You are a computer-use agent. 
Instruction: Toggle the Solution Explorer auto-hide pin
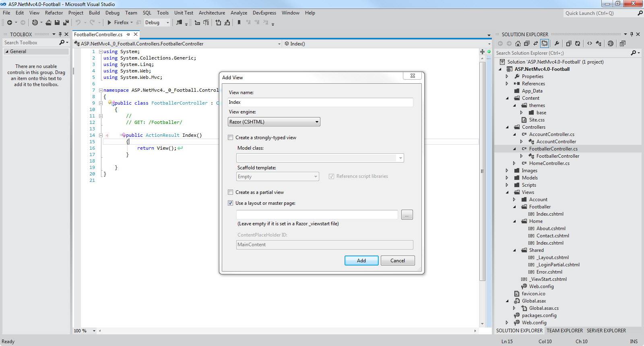click(x=632, y=34)
